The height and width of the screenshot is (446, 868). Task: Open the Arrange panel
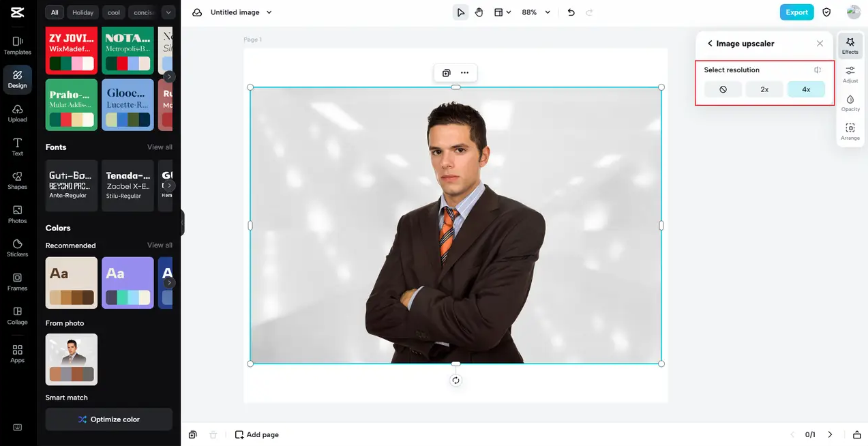tap(850, 132)
